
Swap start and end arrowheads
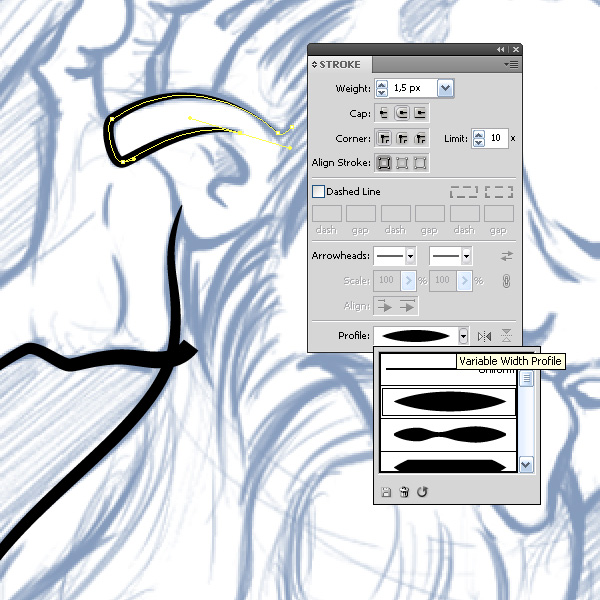point(507,256)
